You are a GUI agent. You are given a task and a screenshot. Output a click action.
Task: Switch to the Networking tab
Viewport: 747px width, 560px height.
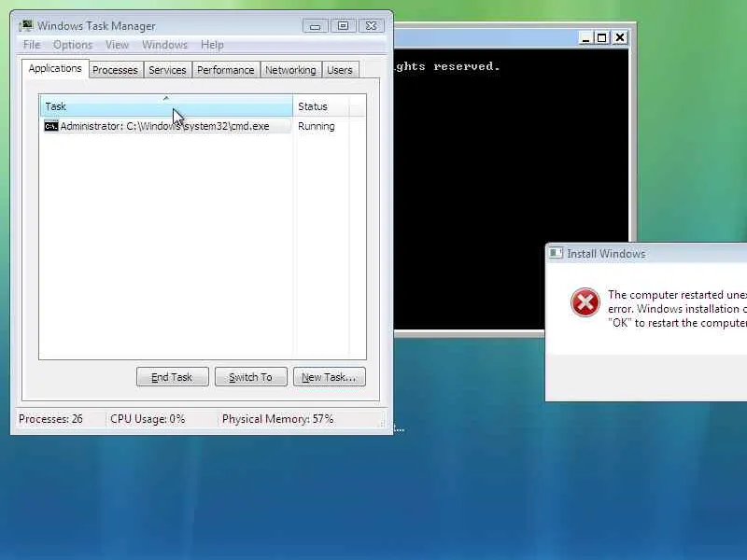290,70
